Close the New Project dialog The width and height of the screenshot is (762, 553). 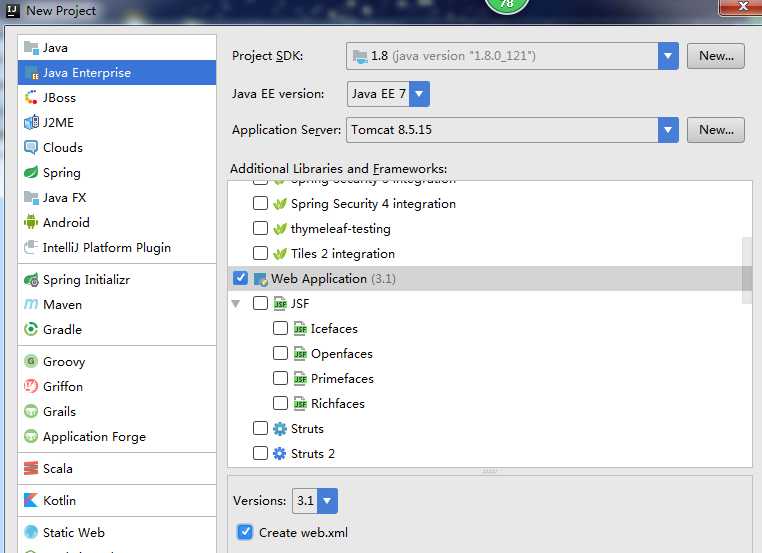741,6
